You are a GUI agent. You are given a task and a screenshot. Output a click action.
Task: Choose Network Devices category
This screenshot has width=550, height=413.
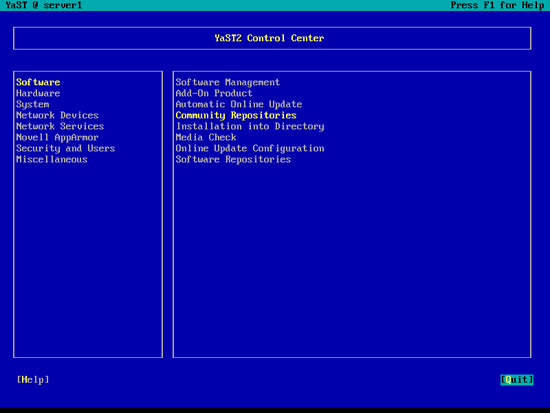[x=57, y=115]
